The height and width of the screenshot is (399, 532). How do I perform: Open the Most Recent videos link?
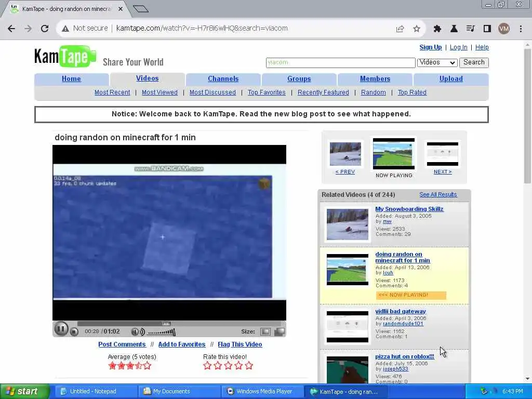coord(112,92)
